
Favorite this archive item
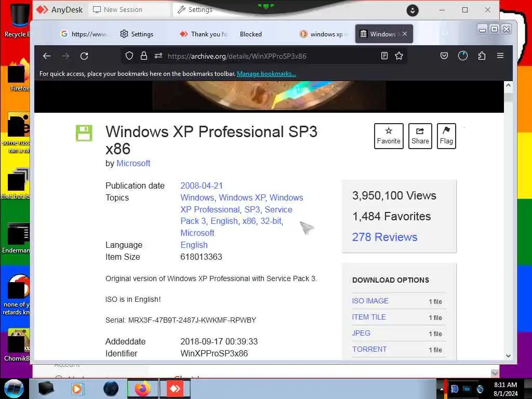coord(389,136)
